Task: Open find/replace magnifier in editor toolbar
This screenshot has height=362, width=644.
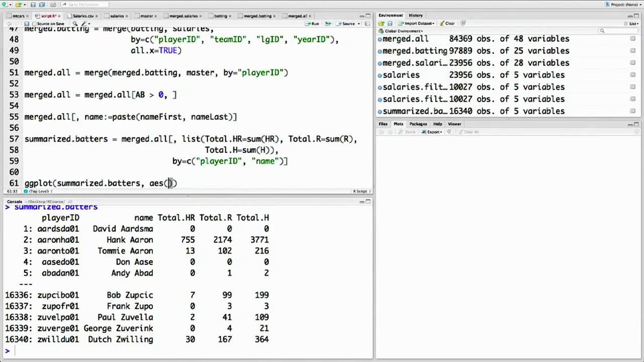Action: (75, 24)
